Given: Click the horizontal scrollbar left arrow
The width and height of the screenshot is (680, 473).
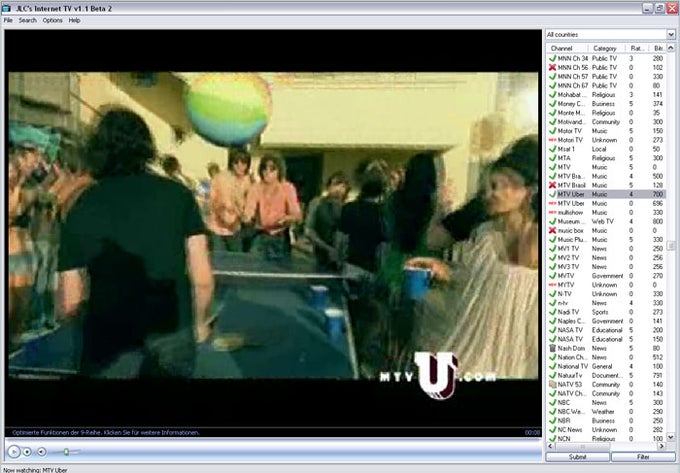Looking at the screenshot, I should [x=550, y=446].
